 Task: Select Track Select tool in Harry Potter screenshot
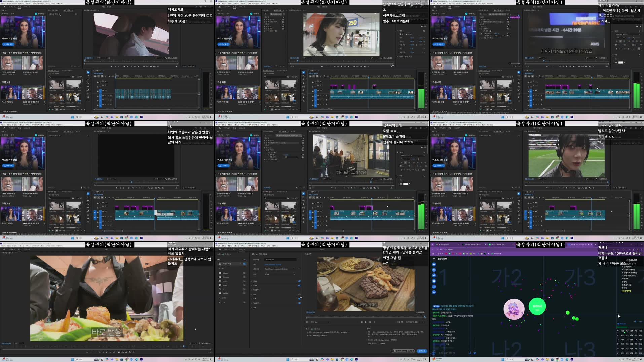[303, 197]
